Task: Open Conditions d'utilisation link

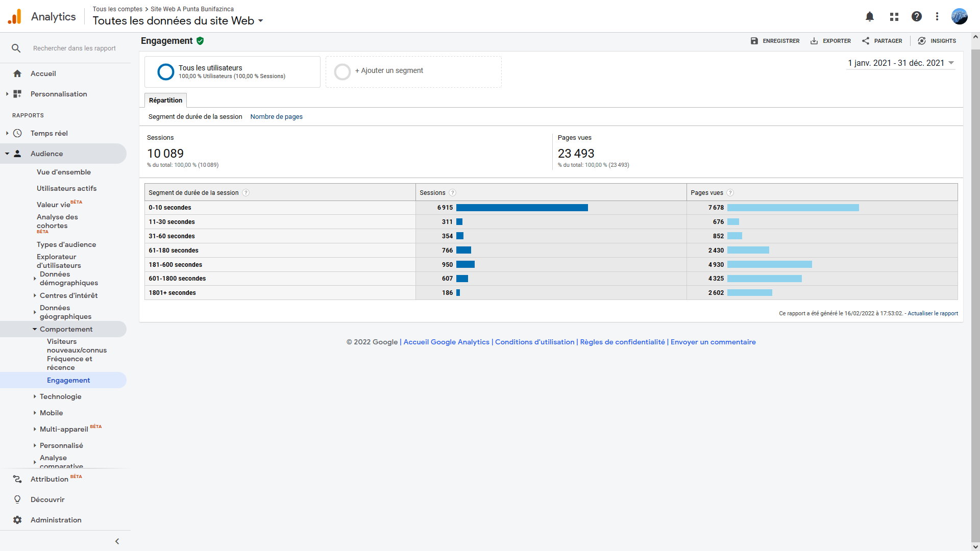Action: tap(534, 342)
